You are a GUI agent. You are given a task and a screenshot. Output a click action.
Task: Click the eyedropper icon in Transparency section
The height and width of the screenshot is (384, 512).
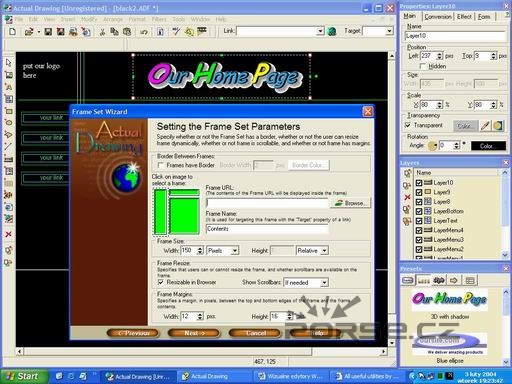click(x=486, y=126)
